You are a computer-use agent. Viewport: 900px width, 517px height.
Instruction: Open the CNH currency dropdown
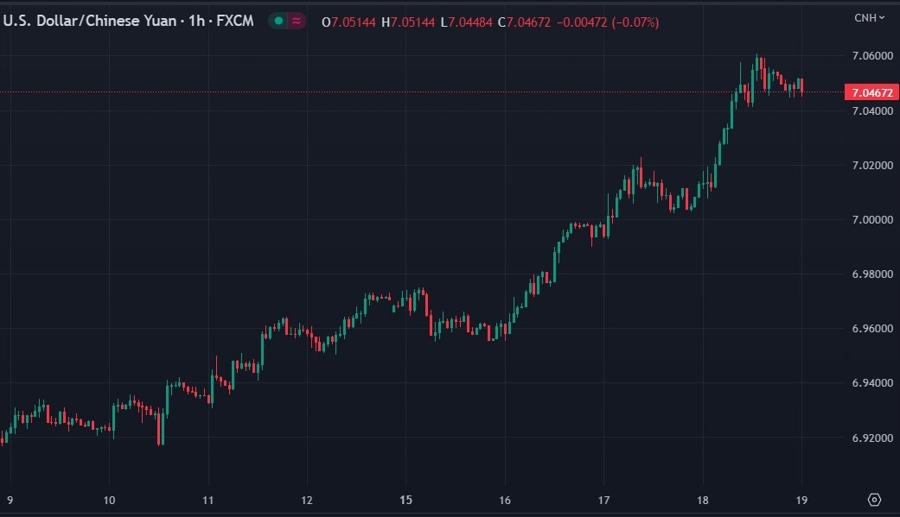tap(869, 18)
